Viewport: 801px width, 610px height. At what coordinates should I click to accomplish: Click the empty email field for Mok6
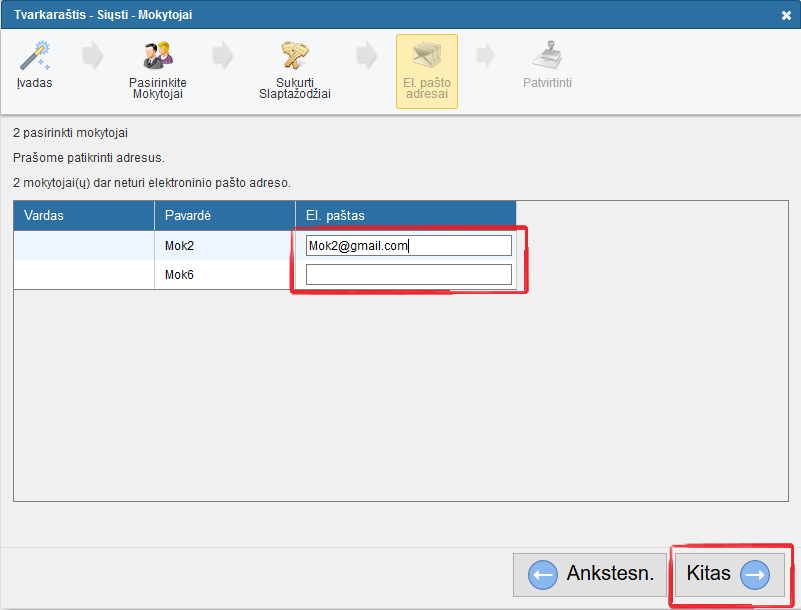tap(408, 275)
